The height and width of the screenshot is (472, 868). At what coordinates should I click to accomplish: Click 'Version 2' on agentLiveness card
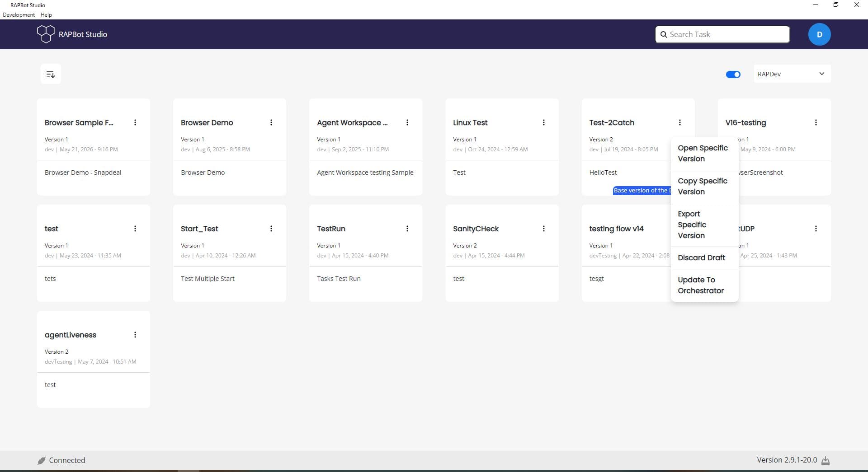pyautogui.click(x=57, y=352)
